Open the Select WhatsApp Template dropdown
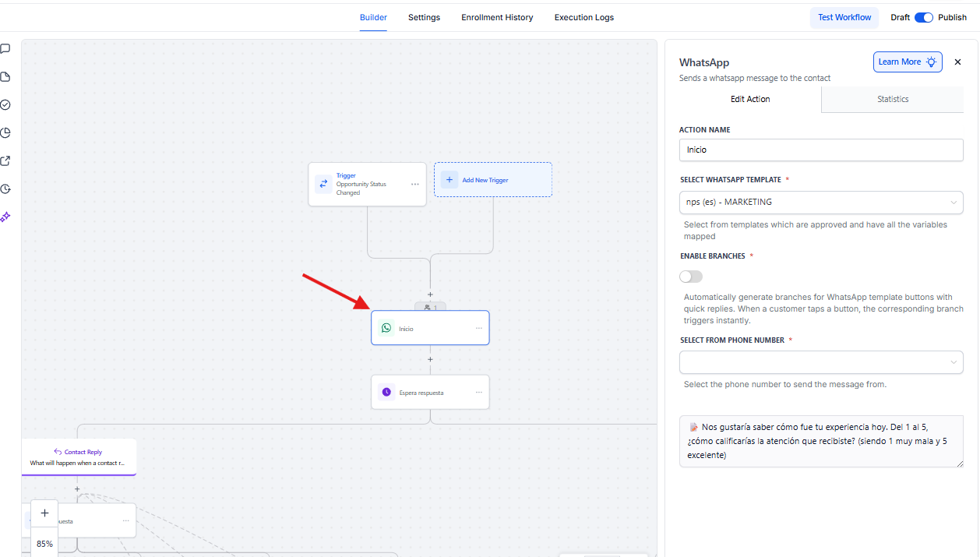 coord(821,203)
